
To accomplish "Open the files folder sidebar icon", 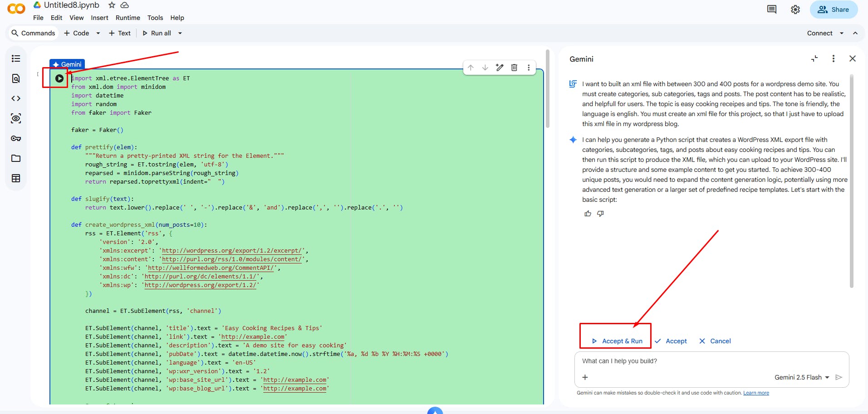I will (x=16, y=158).
